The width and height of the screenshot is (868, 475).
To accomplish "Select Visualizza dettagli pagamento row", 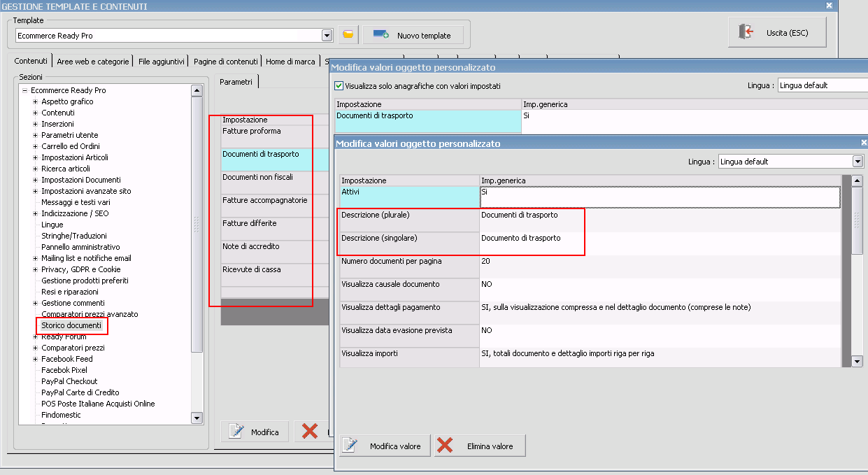I will point(590,313).
